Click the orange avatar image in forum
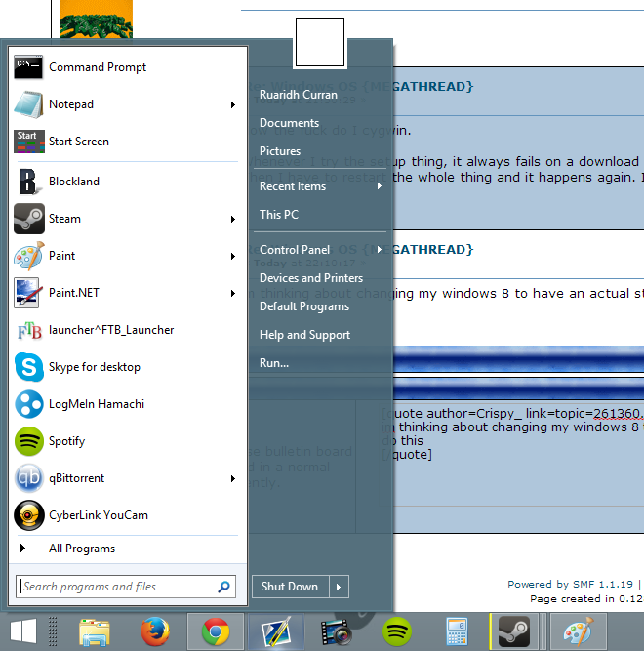644x651 pixels. click(x=96, y=20)
